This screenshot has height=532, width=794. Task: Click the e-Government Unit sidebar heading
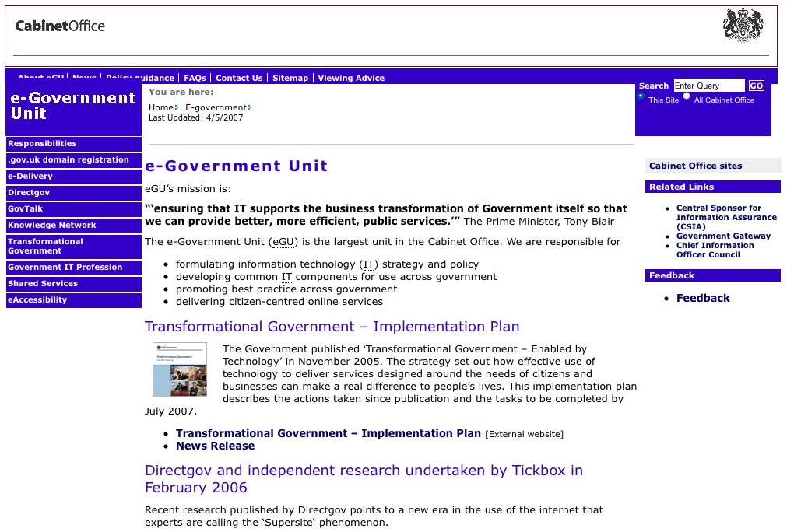click(73, 105)
